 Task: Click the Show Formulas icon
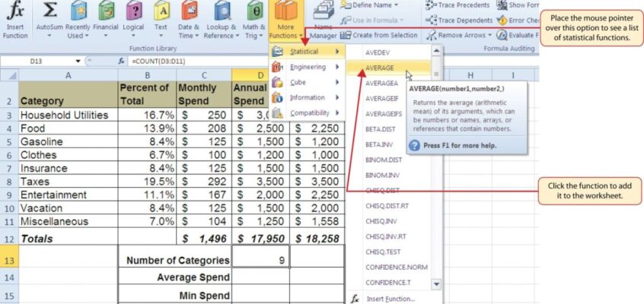[502, 5]
